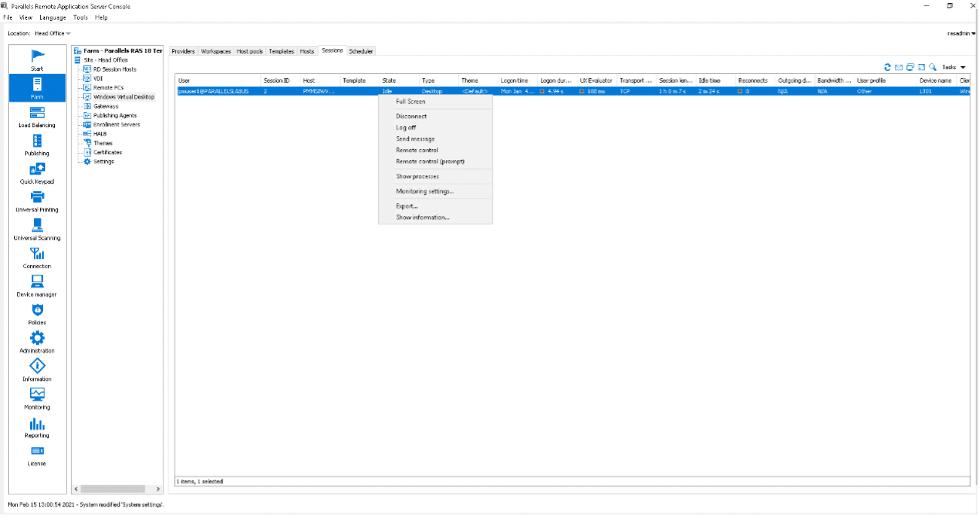980x517 pixels.
Task: Select Publishing Agents tree node
Action: (116, 115)
